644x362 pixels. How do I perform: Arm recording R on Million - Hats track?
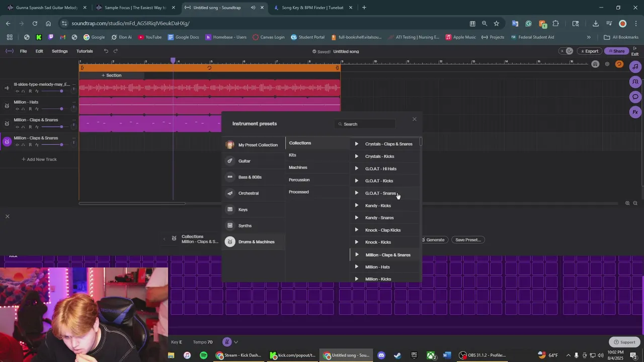[x=30, y=109]
